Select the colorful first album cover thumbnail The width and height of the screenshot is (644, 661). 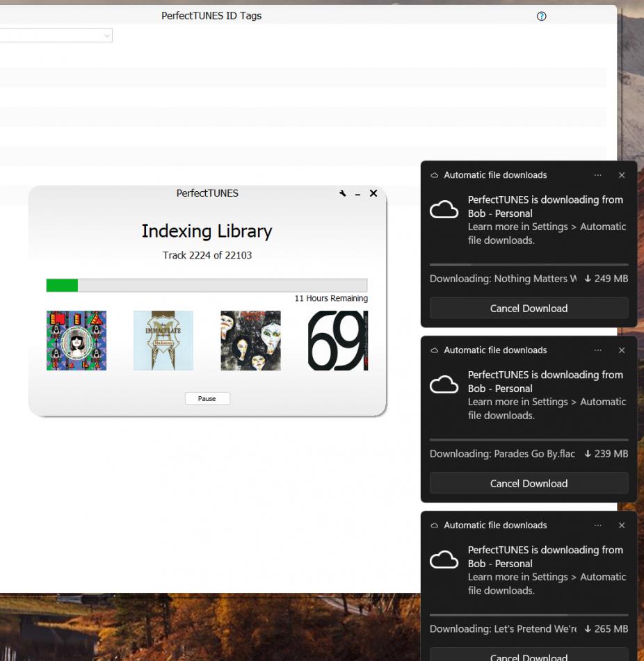pos(77,341)
